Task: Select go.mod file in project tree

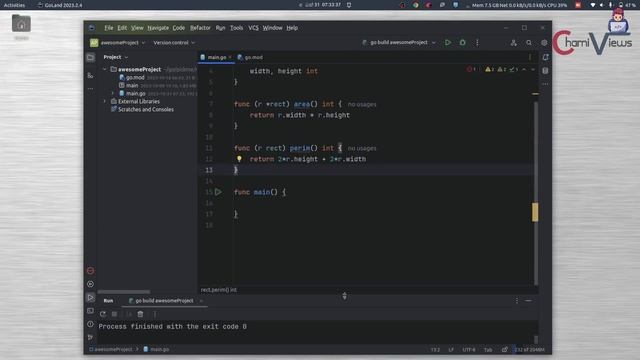Action: [x=135, y=78]
